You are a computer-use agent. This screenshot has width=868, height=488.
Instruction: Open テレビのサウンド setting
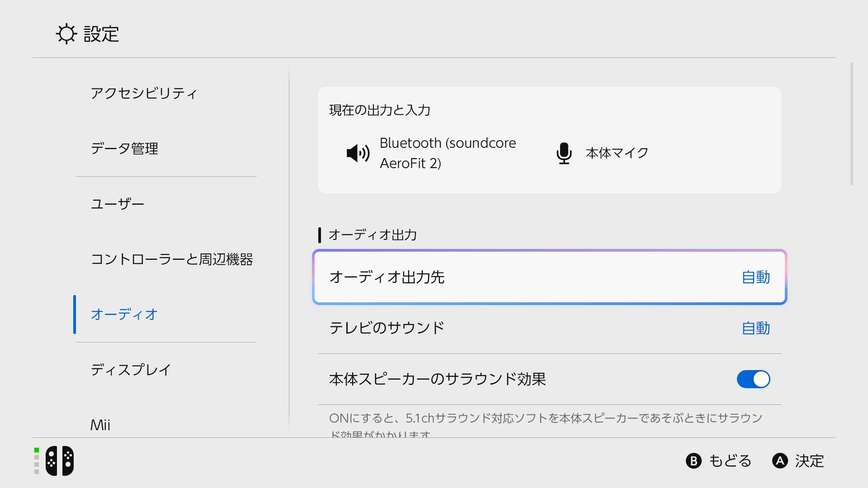coord(550,328)
